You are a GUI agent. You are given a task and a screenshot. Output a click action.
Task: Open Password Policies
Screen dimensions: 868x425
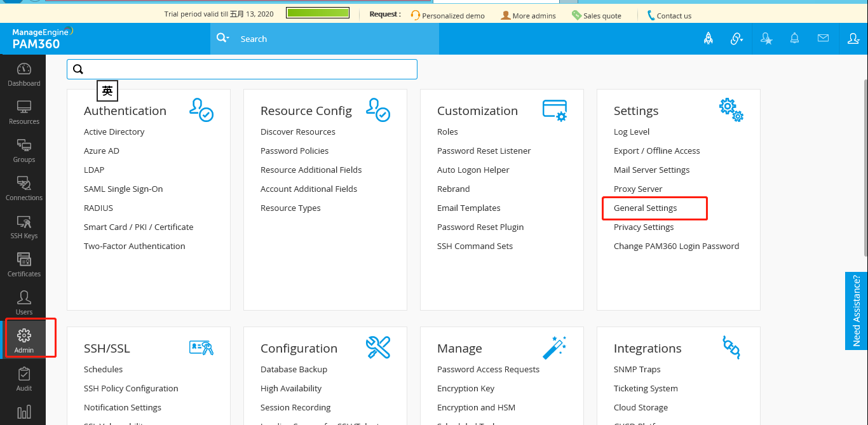[x=295, y=151]
